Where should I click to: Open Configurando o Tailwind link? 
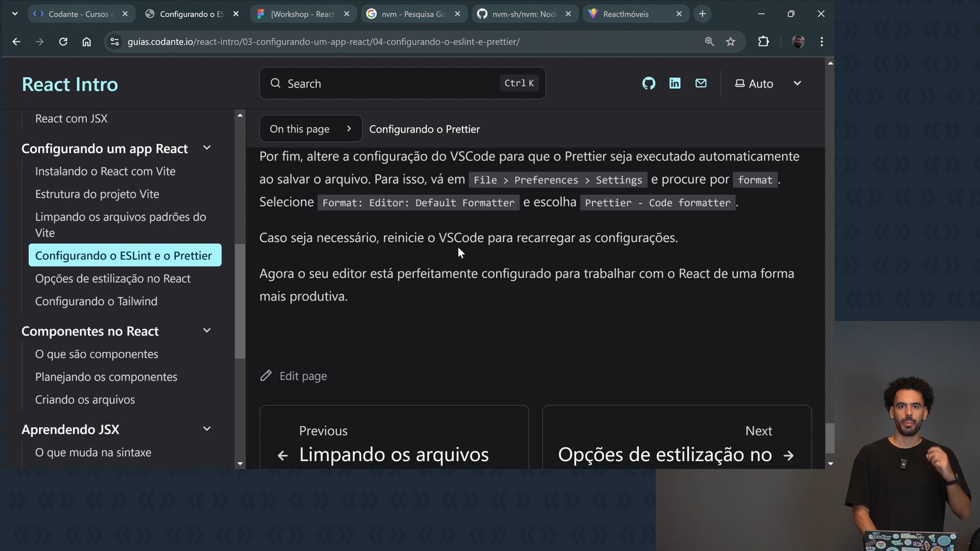pos(96,302)
